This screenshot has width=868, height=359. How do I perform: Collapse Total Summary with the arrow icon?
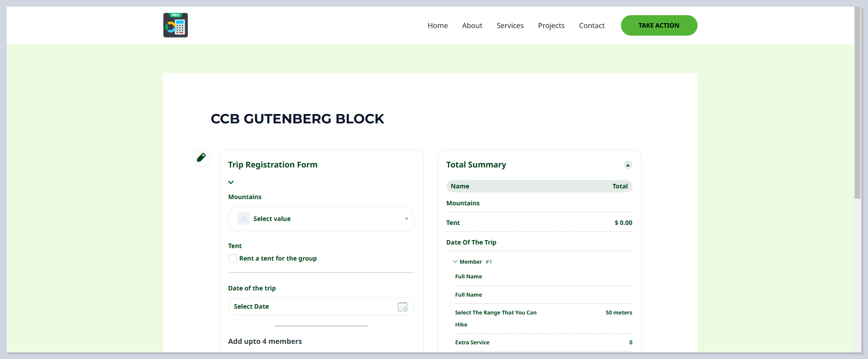tap(628, 165)
